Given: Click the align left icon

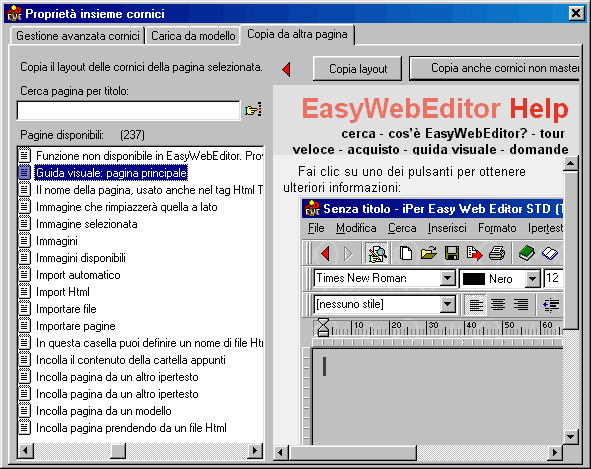Looking at the screenshot, I should pos(476,304).
